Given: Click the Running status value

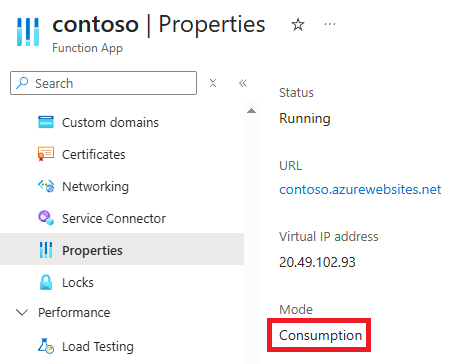Looking at the screenshot, I should pos(305,118).
